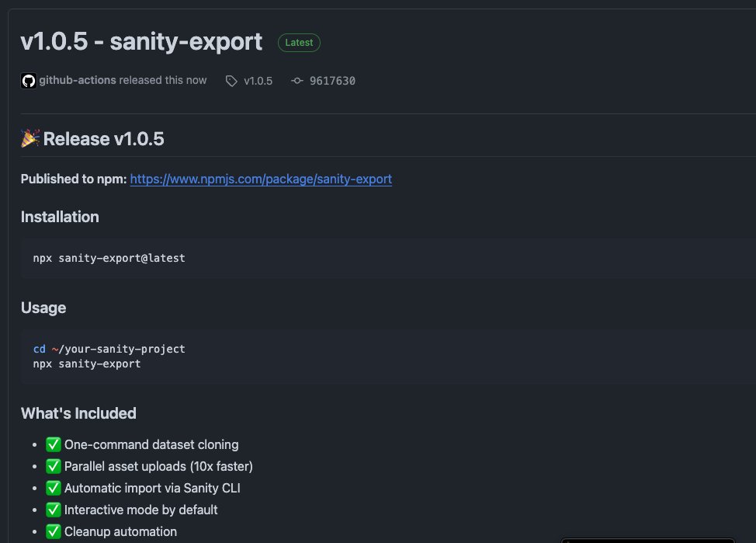Click the v1.0.5 tag icon

tap(231, 81)
